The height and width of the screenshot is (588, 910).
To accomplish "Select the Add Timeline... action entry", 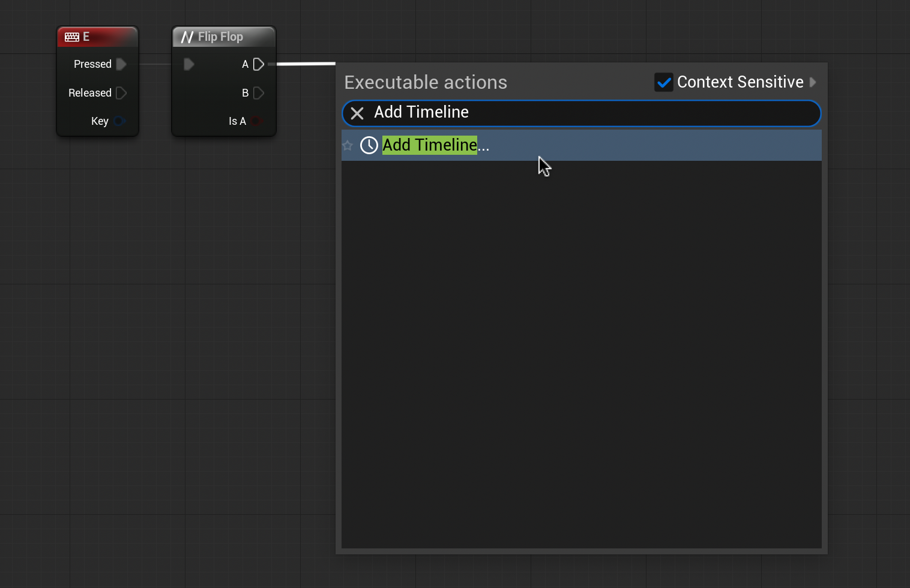I will tap(436, 145).
